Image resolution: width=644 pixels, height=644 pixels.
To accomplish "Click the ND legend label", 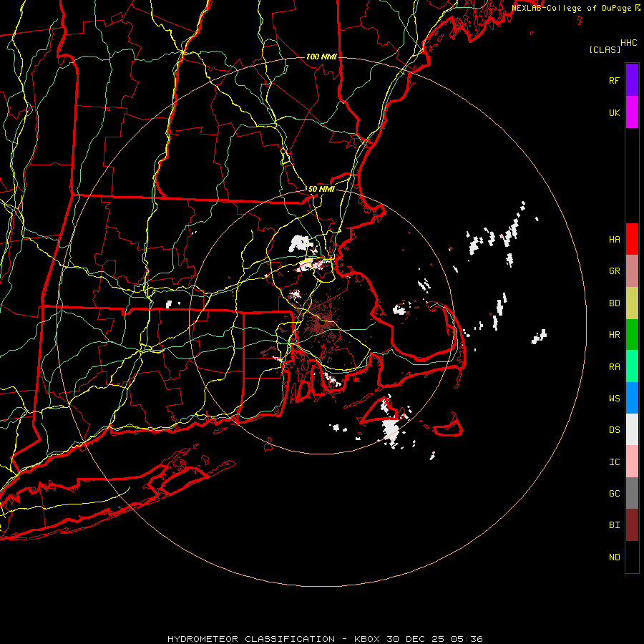I will click(615, 557).
